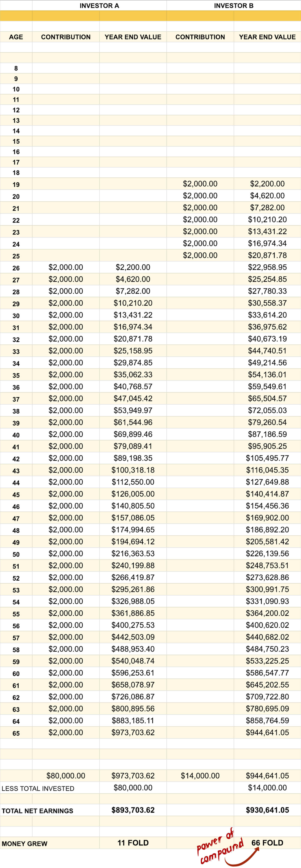This screenshot has width=301, height=868.
Task: Click the TOTAL NET EARNINGS label
Action: coord(37,811)
